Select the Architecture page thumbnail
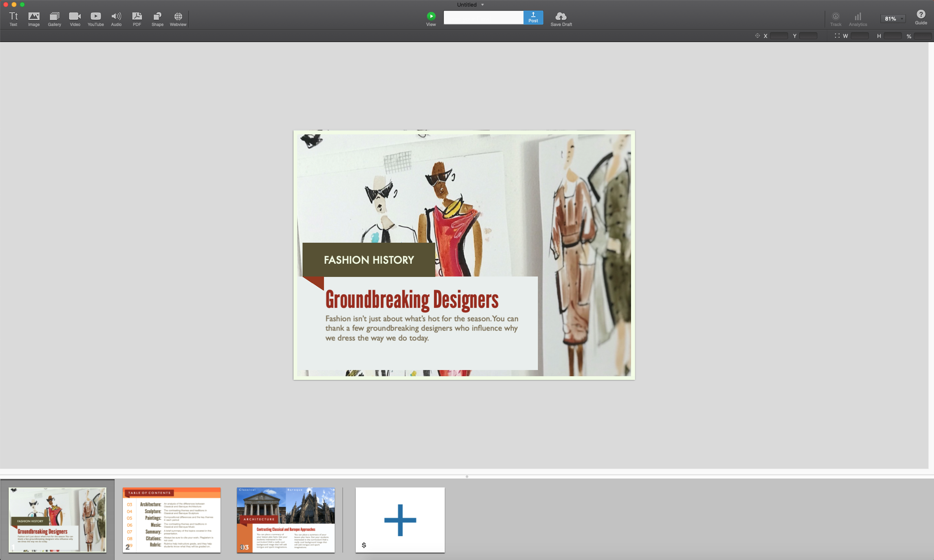Screen dimensions: 934x560 click(286, 520)
